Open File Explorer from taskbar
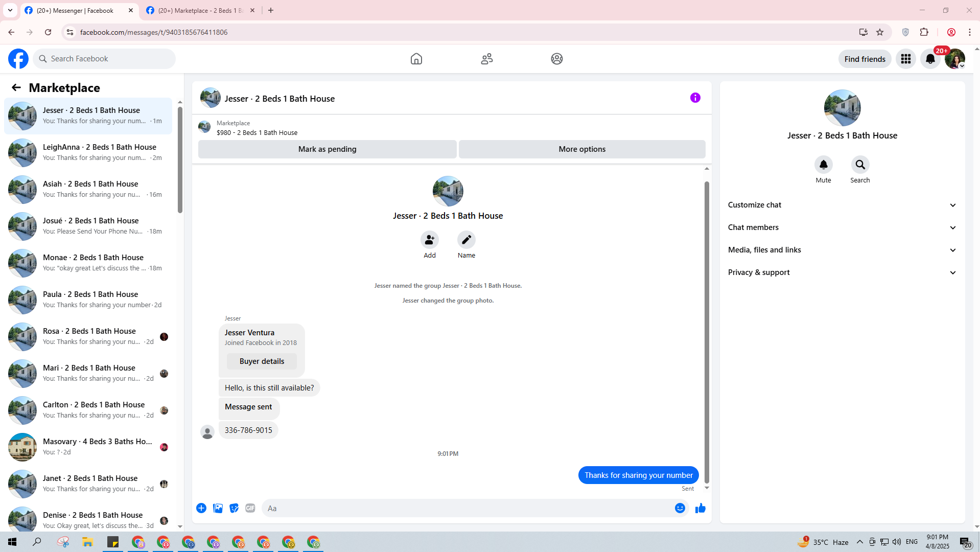The width and height of the screenshot is (980, 552). 87,542
